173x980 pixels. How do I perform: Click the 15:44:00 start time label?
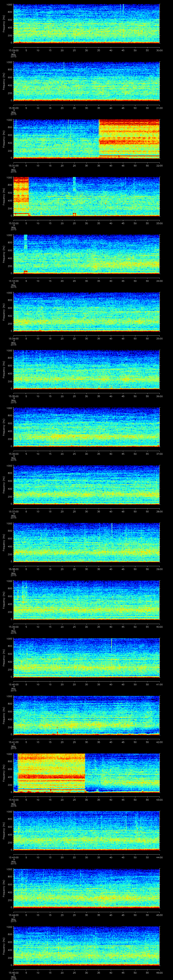pyautogui.click(x=13, y=915)
